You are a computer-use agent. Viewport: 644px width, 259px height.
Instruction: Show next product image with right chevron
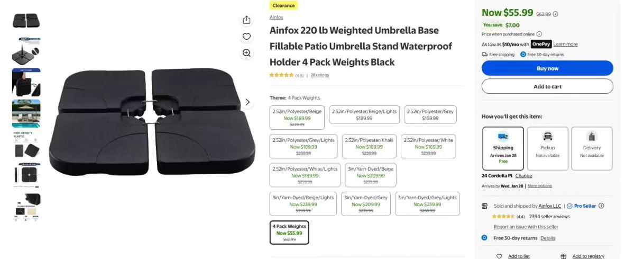pyautogui.click(x=247, y=102)
